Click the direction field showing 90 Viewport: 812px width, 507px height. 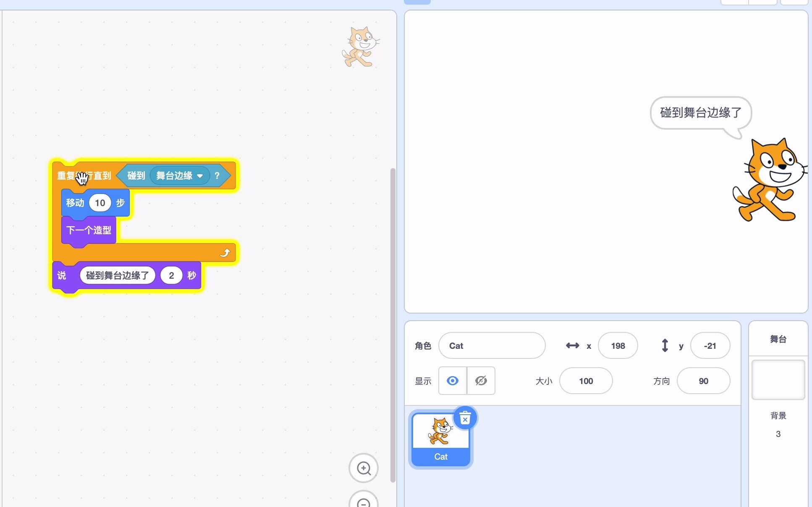[x=703, y=381]
